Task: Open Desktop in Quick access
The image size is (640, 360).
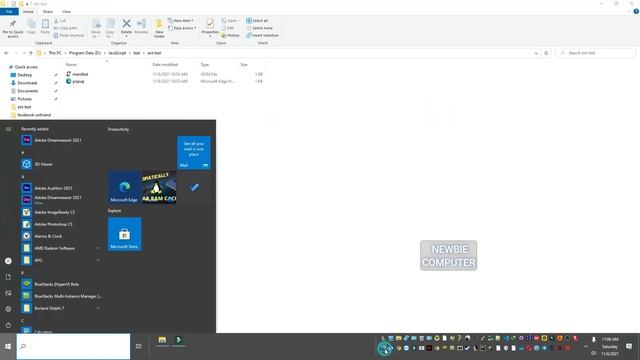Action: (x=24, y=75)
